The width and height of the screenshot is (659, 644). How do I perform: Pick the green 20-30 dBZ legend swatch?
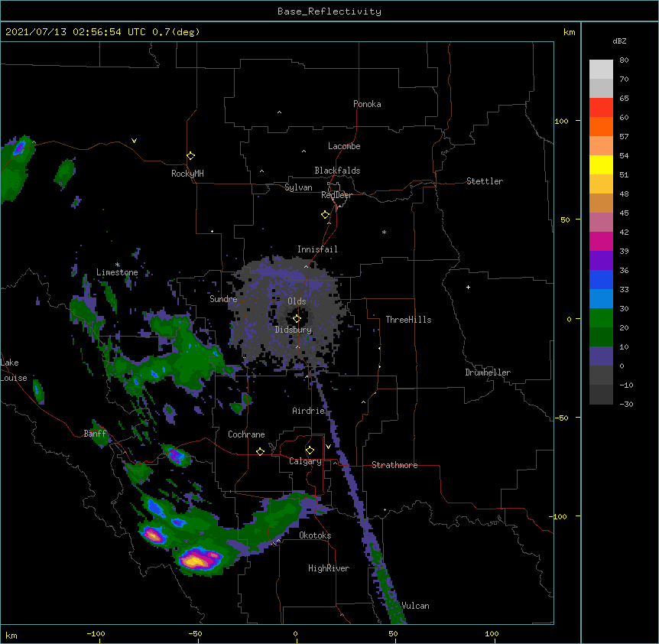click(x=601, y=318)
